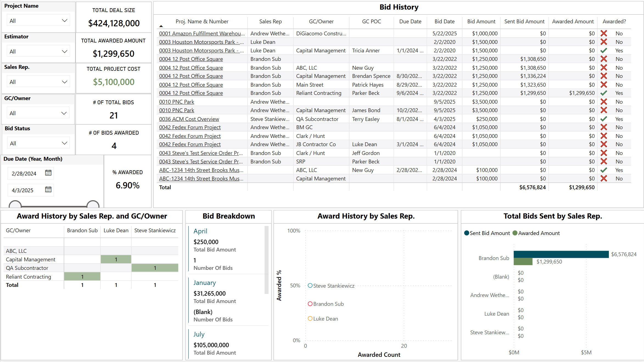Click Bid Breakdown vertical scrollbar
This screenshot has height=362, width=644.
coord(266,259)
